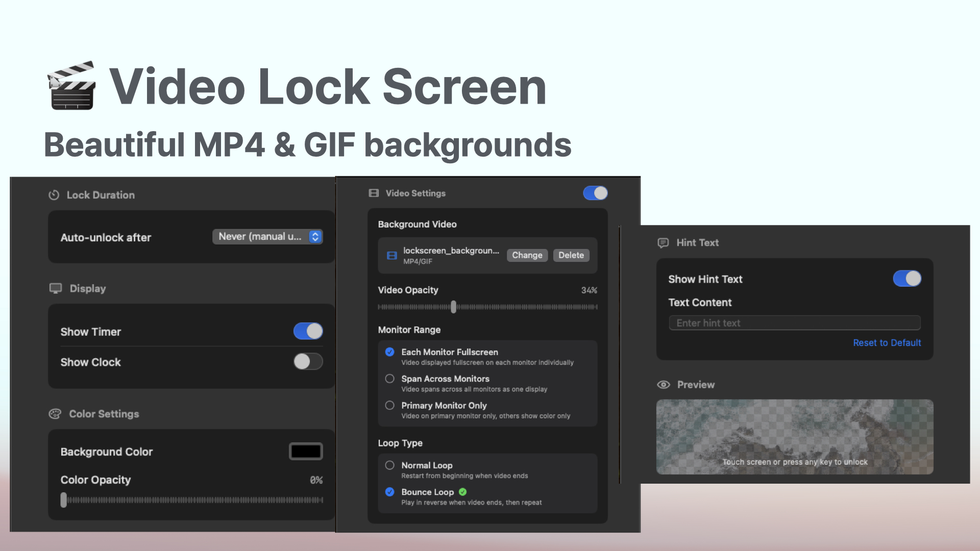
Task: Click the Lock Duration clock icon
Action: coord(54,195)
